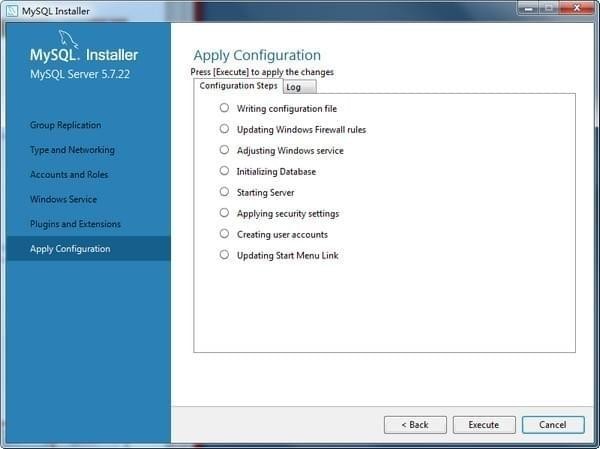Cancel the MySQL installer

pyautogui.click(x=553, y=425)
